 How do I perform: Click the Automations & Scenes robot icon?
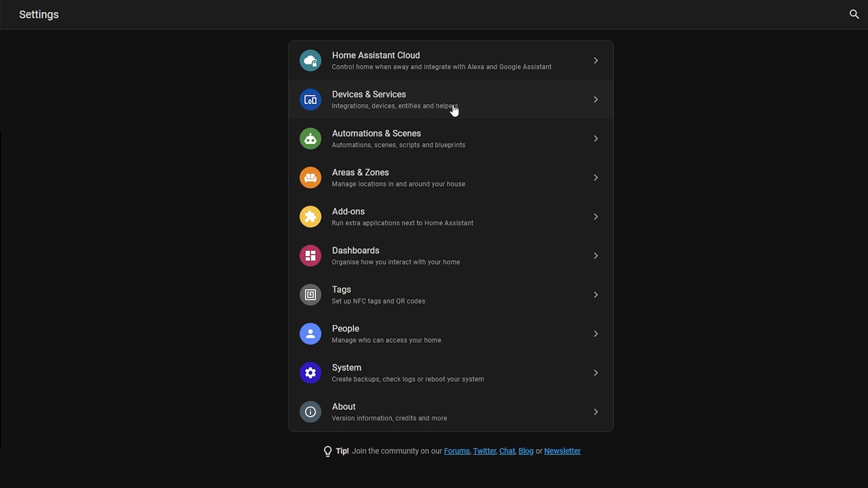point(310,139)
